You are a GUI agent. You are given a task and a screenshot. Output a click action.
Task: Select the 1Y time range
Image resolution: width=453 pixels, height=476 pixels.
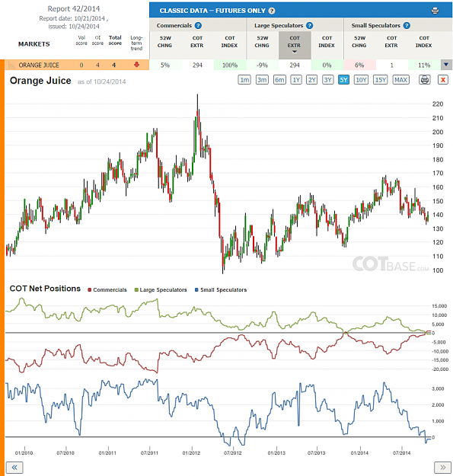click(x=296, y=80)
